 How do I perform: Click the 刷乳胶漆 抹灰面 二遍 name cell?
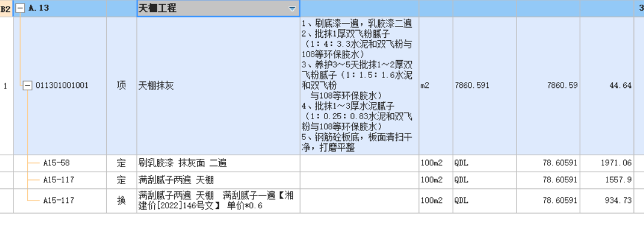coord(218,163)
